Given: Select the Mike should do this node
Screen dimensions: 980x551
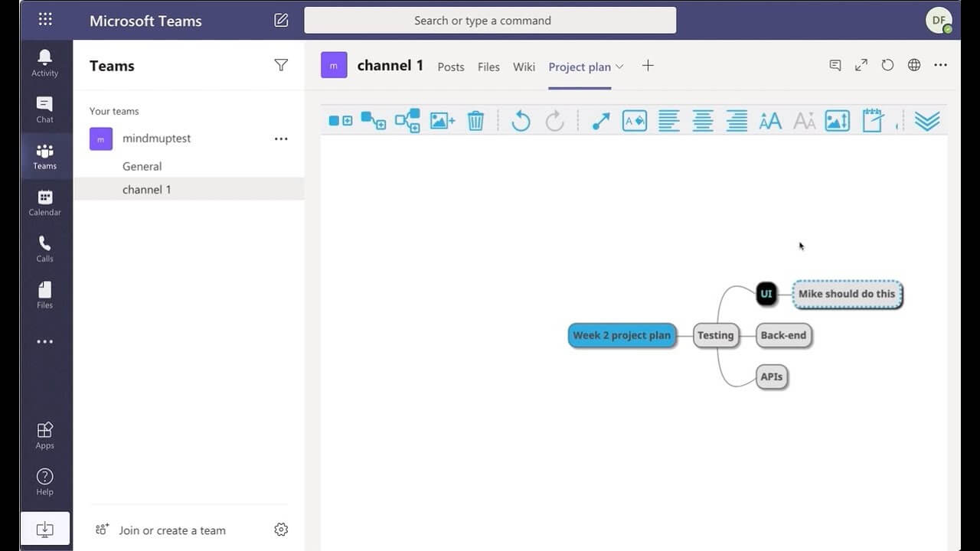Looking at the screenshot, I should coord(847,294).
